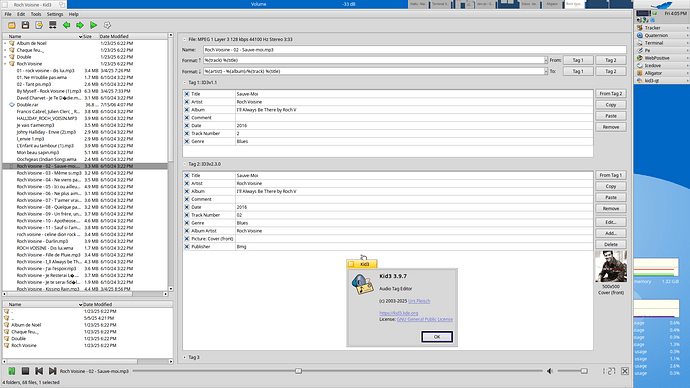Open the Settings menu
The height and width of the screenshot is (388, 690).
[55, 14]
